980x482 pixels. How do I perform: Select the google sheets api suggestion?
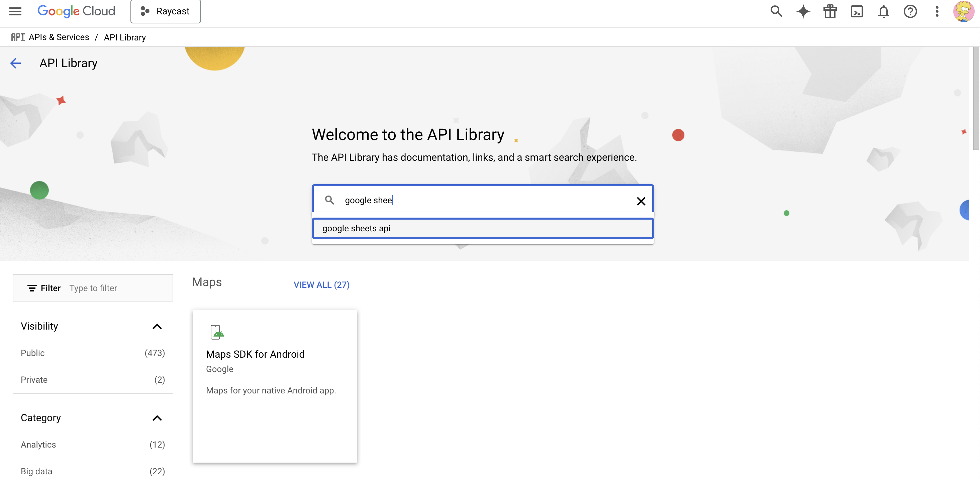point(482,228)
